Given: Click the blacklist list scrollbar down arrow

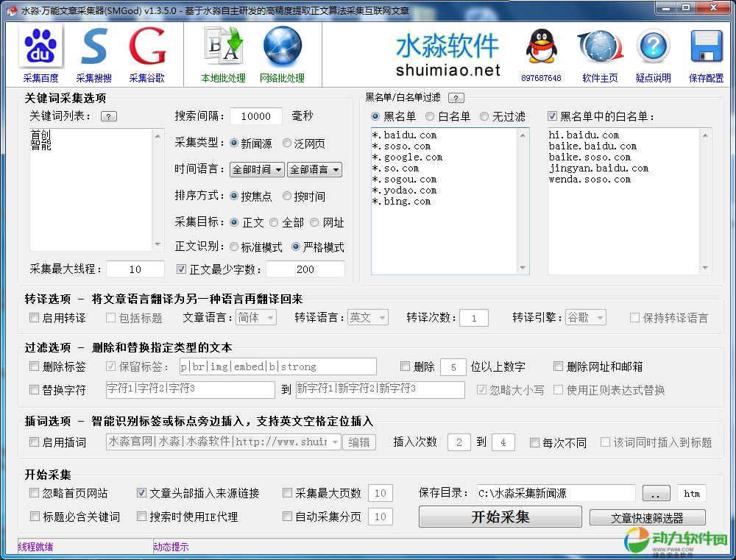Looking at the screenshot, I should 523,269.
